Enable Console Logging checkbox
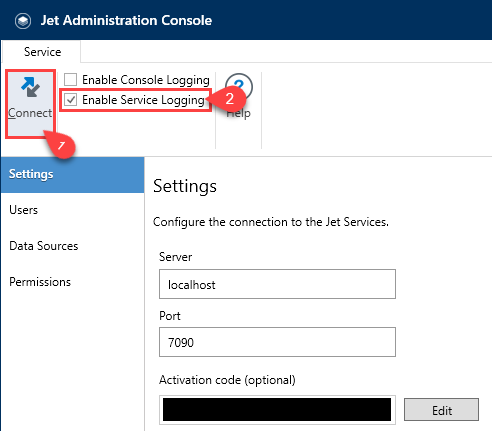 [71, 80]
